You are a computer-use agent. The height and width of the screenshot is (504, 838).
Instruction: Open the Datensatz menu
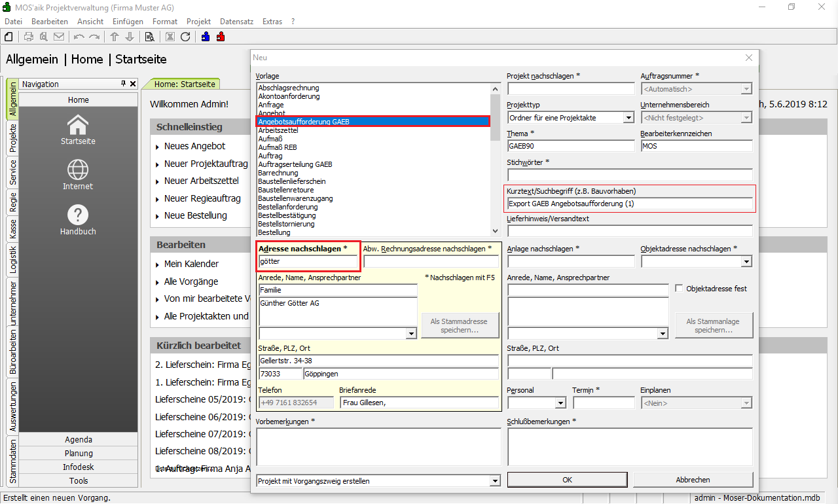click(236, 22)
